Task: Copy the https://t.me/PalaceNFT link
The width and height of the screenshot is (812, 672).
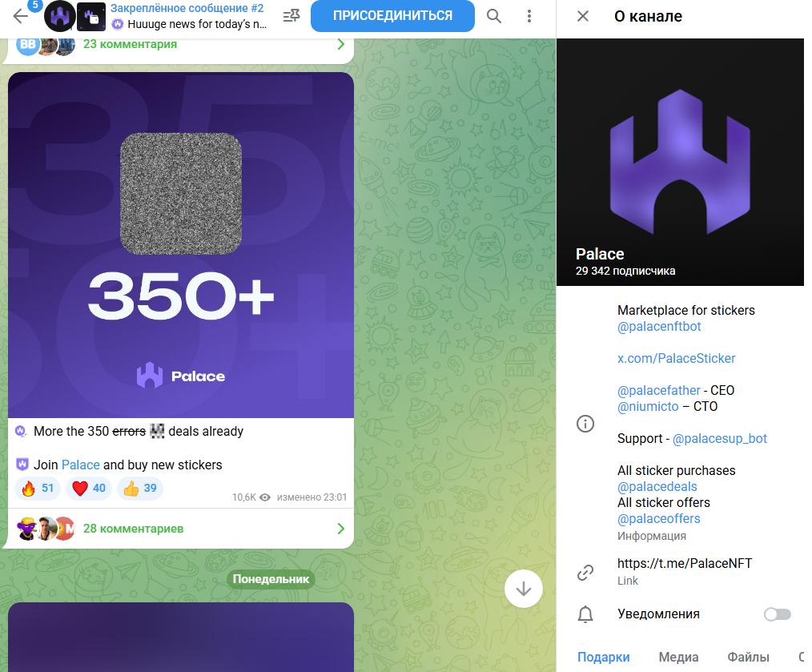Action: click(684, 563)
